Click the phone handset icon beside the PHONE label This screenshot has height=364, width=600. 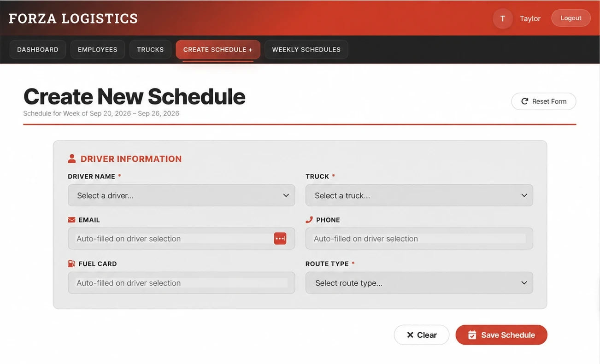point(309,220)
